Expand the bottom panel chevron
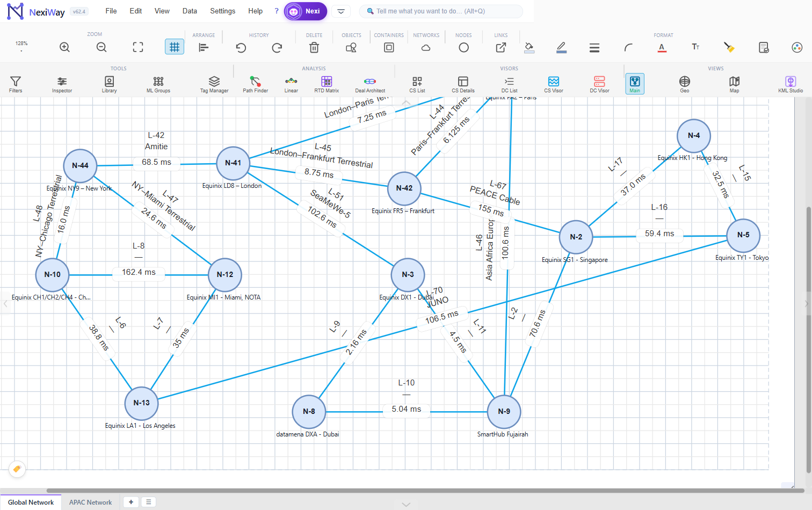This screenshot has height=510, width=812. pyautogui.click(x=406, y=505)
